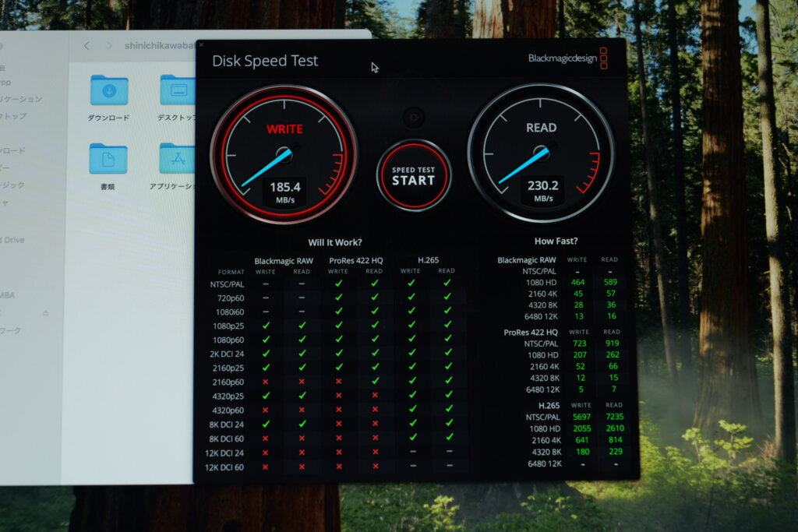Click the 2055 H.265 write value
This screenshot has height=532, width=798.
[x=582, y=428]
